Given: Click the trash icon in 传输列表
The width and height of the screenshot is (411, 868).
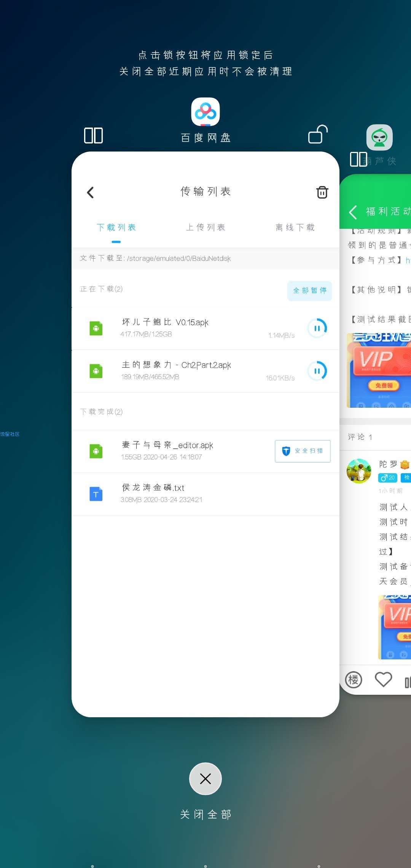Looking at the screenshot, I should pos(322,192).
